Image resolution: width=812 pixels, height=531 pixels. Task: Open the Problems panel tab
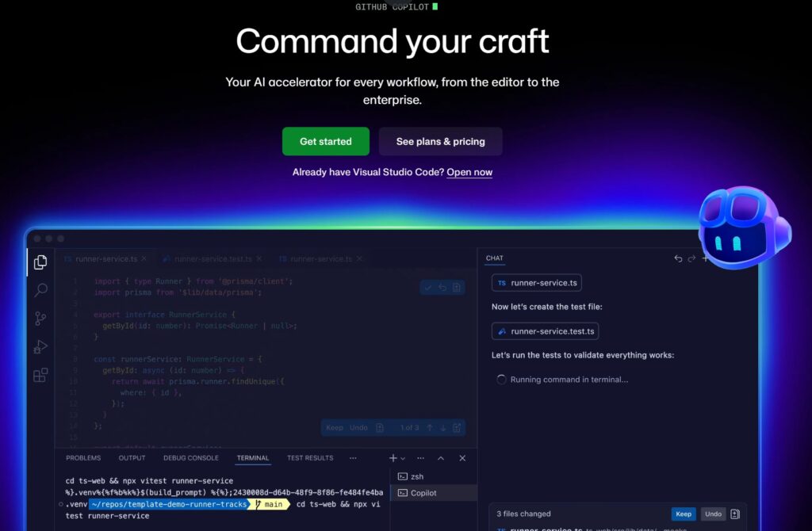[83, 458]
